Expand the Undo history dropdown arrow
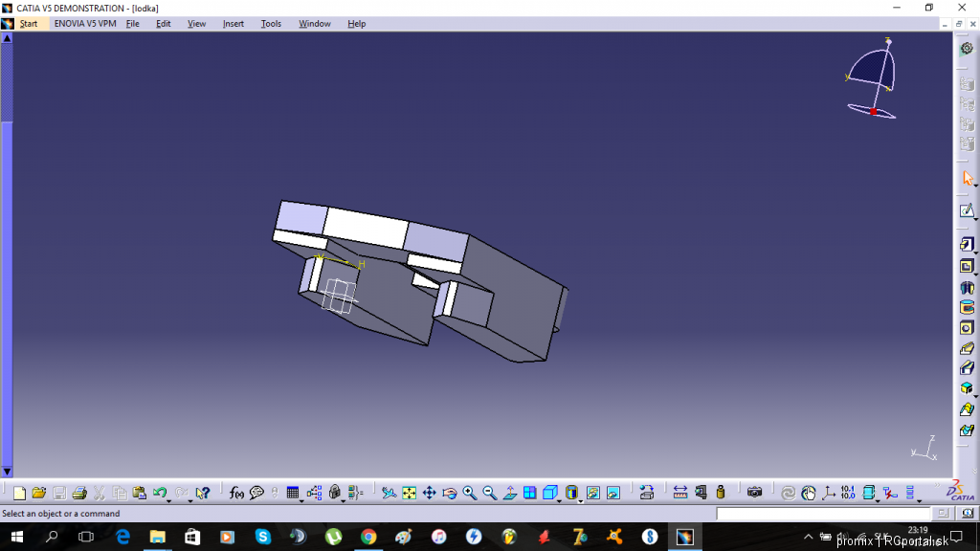Viewport: 980px width, 551px height. (168, 501)
